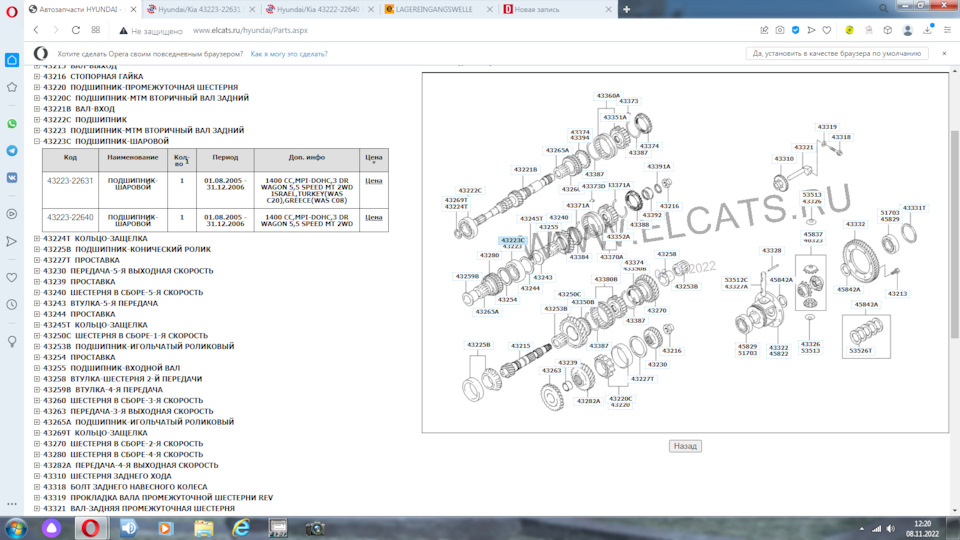The height and width of the screenshot is (540, 960).
Task: Click part code 43223-22640 cell
Action: point(70,217)
